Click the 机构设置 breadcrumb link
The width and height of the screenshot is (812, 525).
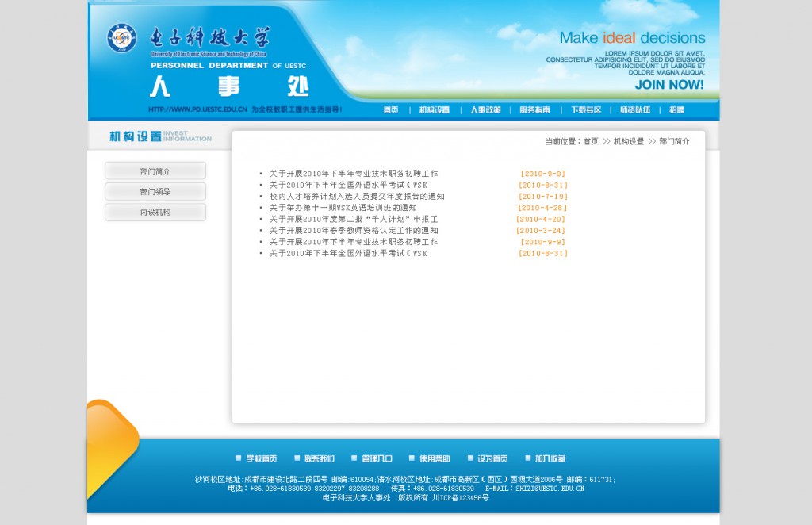[629, 142]
